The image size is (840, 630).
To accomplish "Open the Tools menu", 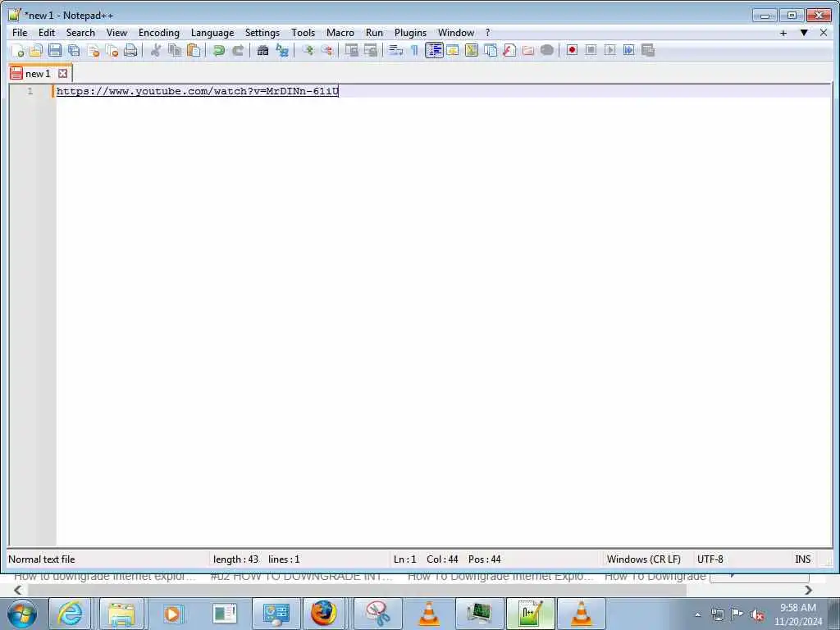I will (x=304, y=33).
